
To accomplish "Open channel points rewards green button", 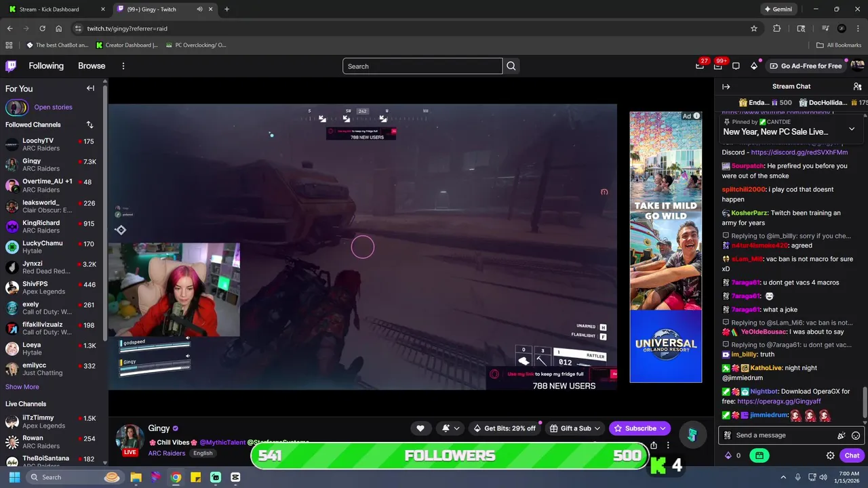I will (x=759, y=455).
